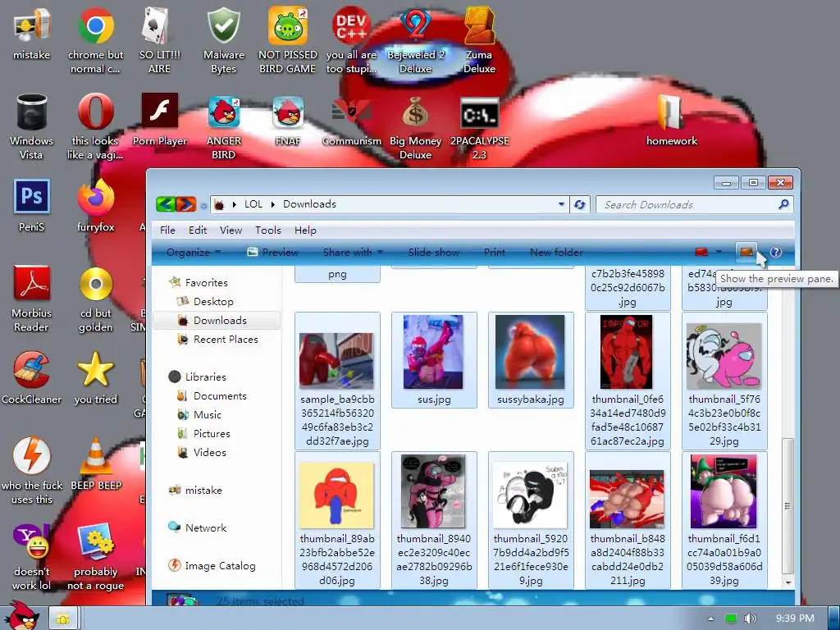Open the address bar history dropdown

(x=561, y=204)
